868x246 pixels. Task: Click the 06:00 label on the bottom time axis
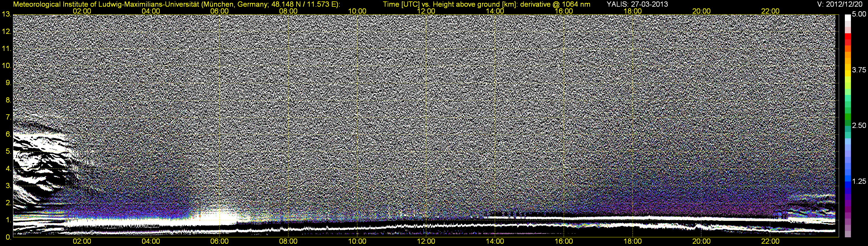[x=219, y=242]
